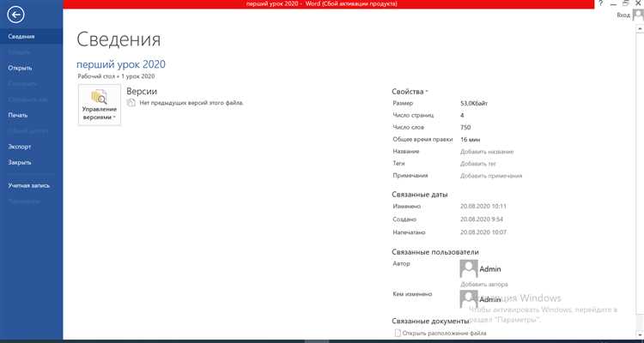Click the word count value '750'
Screen dimensions: 644x343
465,128
